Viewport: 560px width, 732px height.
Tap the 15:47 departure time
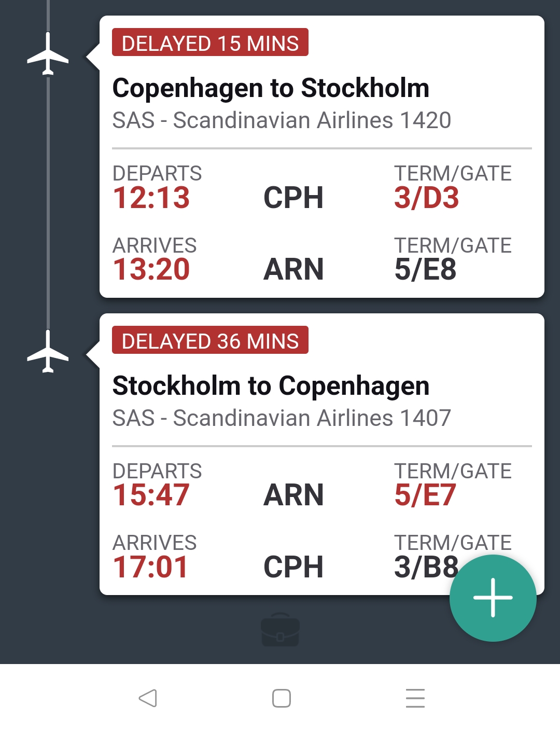151,495
